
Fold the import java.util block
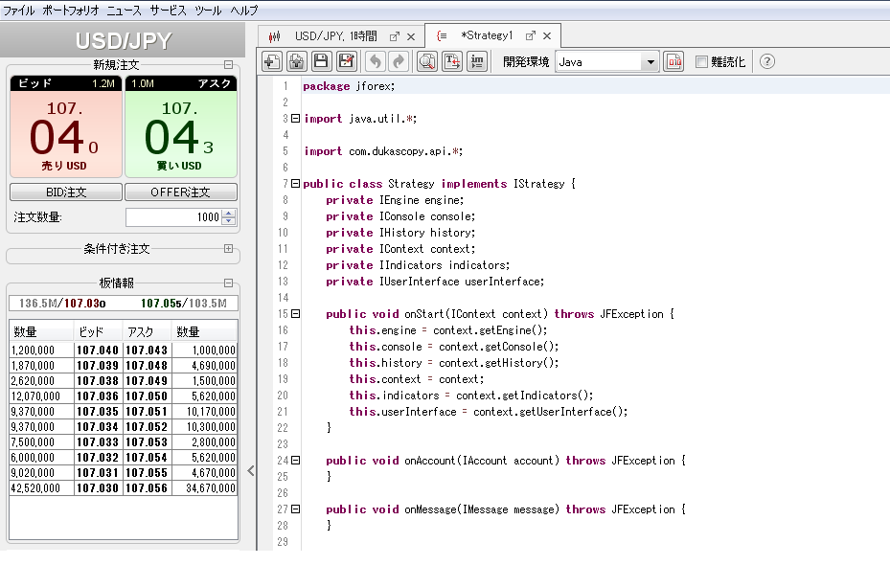[x=295, y=119]
